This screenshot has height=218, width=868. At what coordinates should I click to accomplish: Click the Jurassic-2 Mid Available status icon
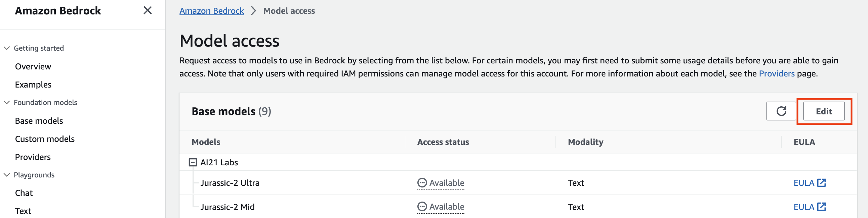422,207
